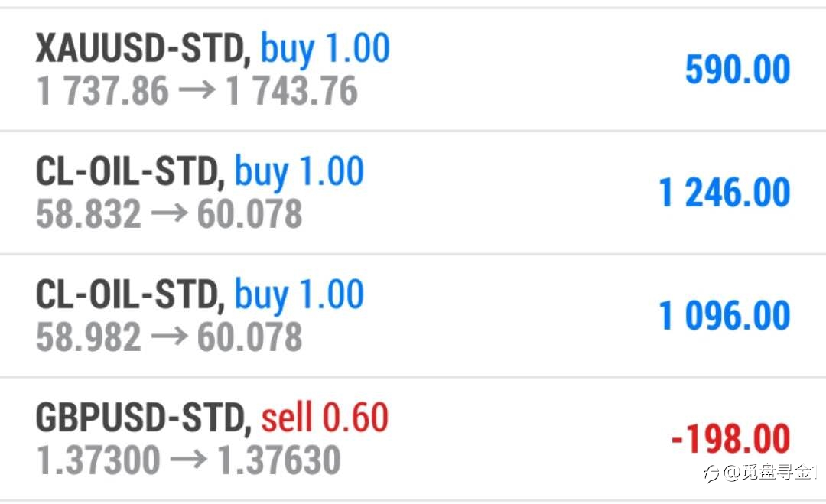826x504 pixels.
Task: Click the Weibo watermark logo icon
Action: click(711, 473)
